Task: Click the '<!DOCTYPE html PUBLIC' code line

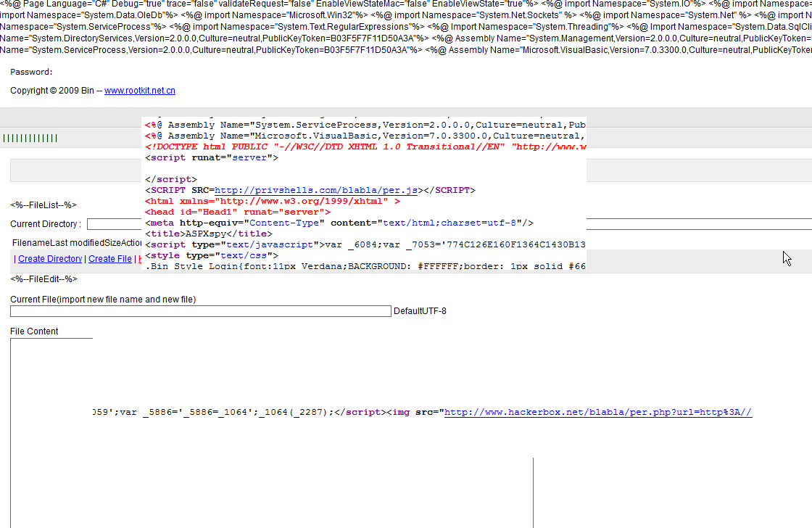Action: pyautogui.click(x=365, y=147)
